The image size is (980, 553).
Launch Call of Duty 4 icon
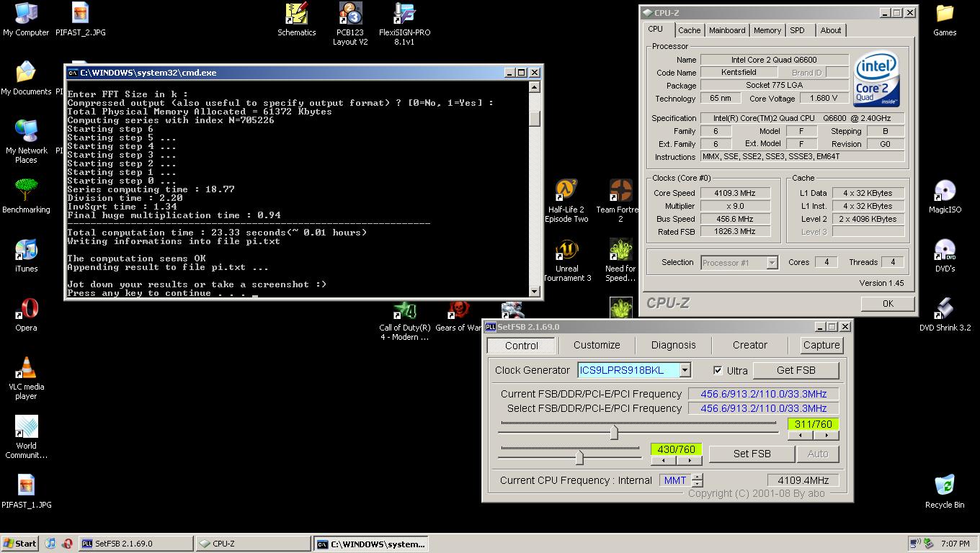click(405, 322)
